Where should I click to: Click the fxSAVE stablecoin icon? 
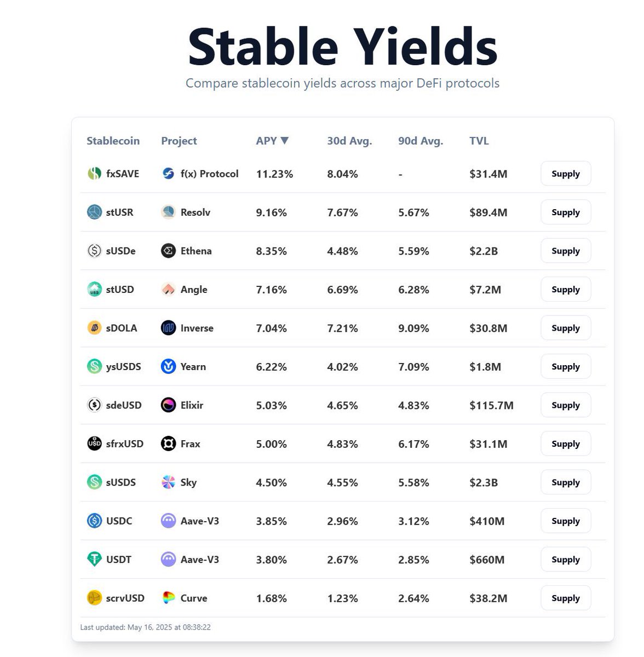point(94,174)
